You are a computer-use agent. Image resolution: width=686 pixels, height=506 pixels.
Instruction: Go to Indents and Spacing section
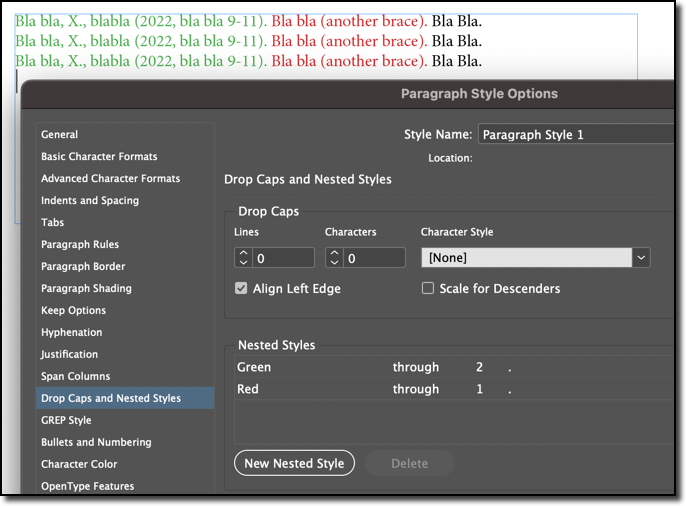coord(90,200)
